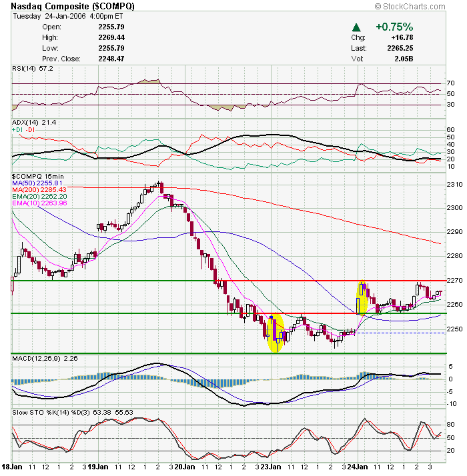Click the 2260 price axis label
This screenshot has height=476, width=467.
tap(454, 305)
